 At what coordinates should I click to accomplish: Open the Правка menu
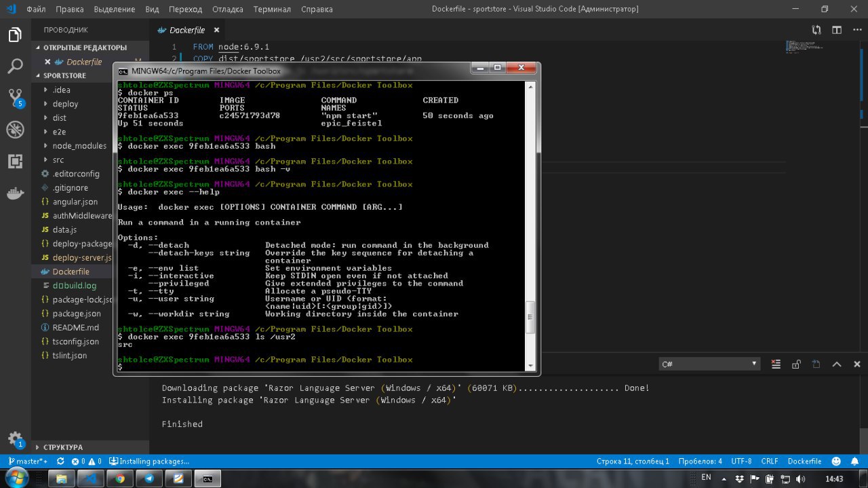pos(70,10)
